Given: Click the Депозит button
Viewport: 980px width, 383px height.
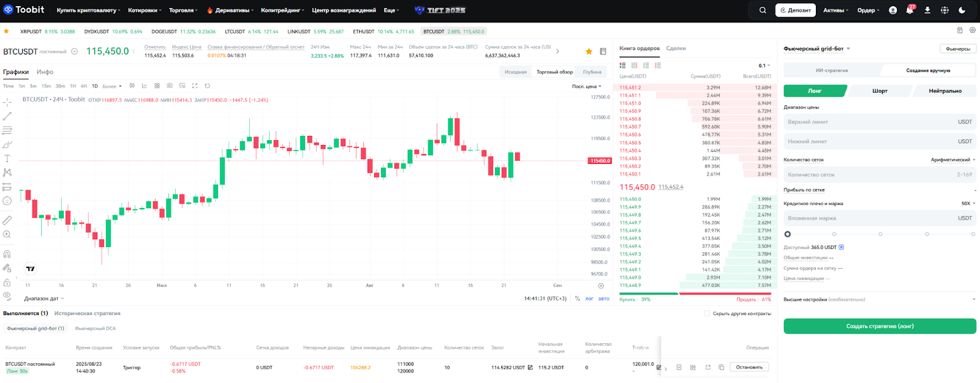Looking at the screenshot, I should pos(796,10).
